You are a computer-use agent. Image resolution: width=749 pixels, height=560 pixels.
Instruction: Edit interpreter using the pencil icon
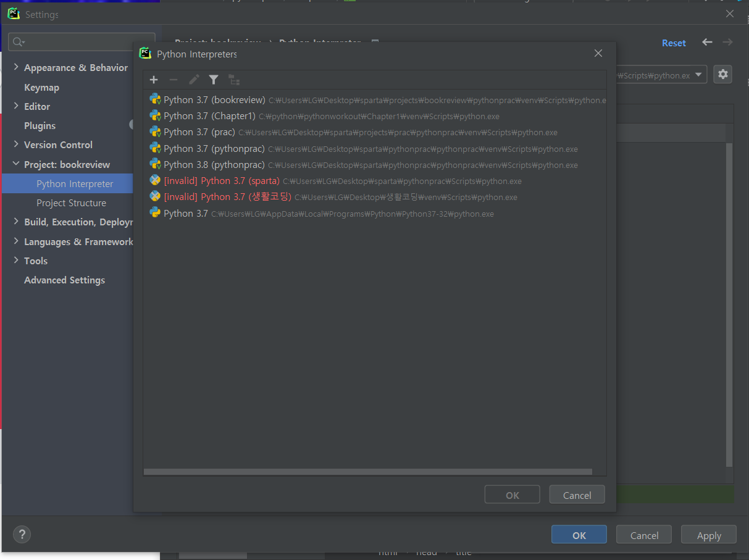pyautogui.click(x=194, y=80)
